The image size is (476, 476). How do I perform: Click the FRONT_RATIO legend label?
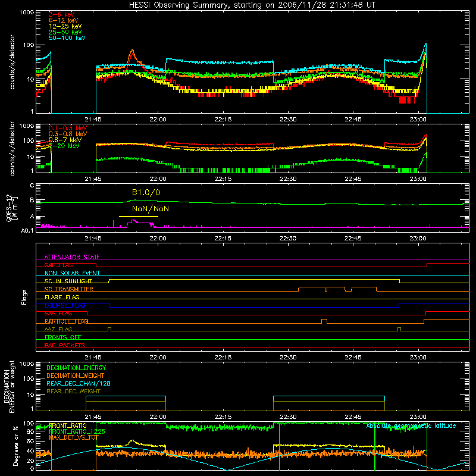[68, 425]
